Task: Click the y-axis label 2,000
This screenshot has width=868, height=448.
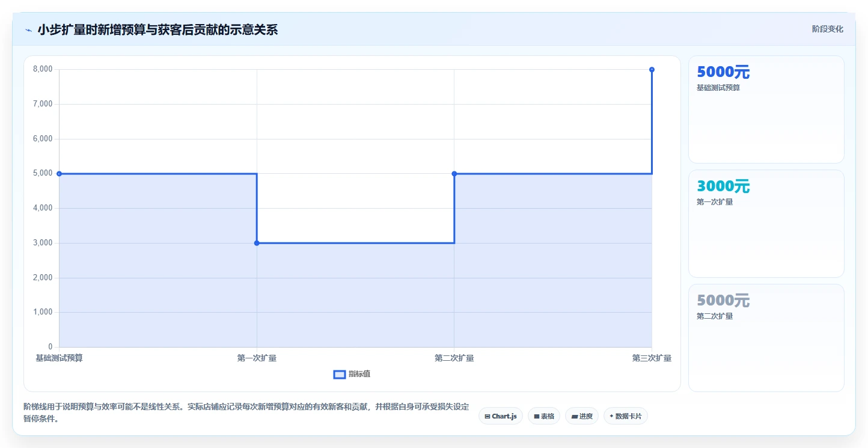Action: tap(43, 278)
